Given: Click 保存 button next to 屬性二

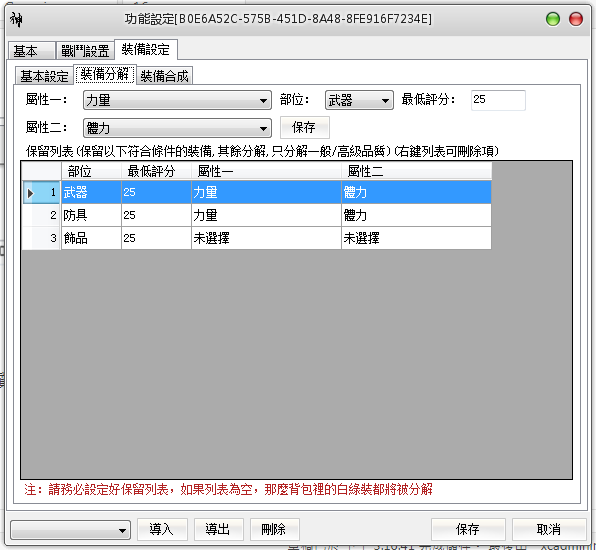Looking at the screenshot, I should click(x=304, y=127).
